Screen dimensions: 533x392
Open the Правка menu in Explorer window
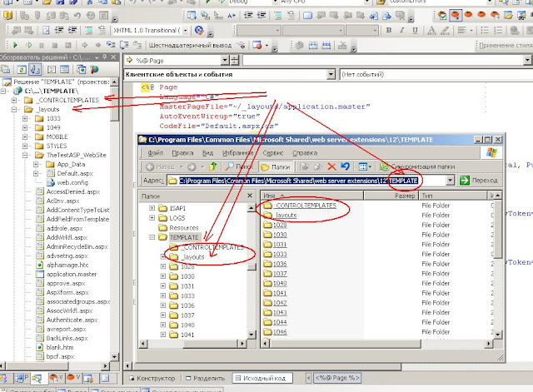pyautogui.click(x=182, y=153)
